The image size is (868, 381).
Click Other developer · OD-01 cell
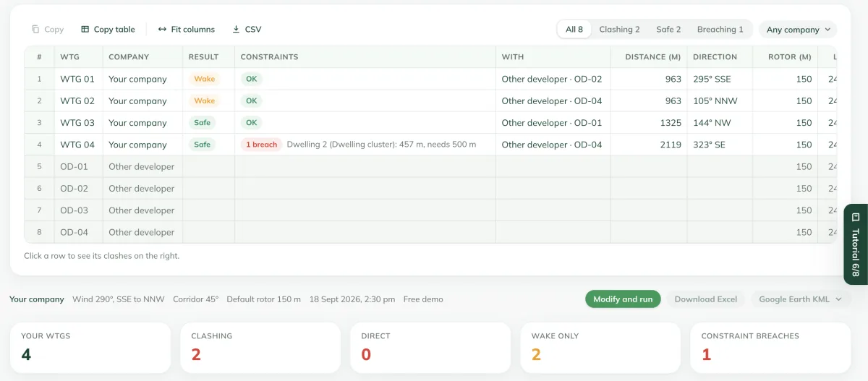point(552,123)
